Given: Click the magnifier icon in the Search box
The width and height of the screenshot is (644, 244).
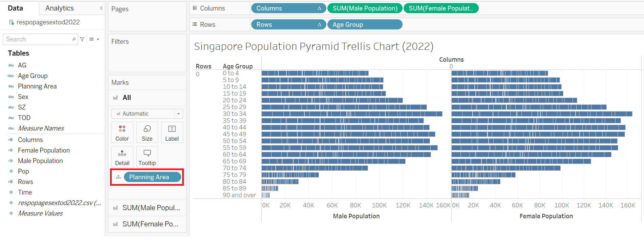Looking at the screenshot, I should [74, 39].
